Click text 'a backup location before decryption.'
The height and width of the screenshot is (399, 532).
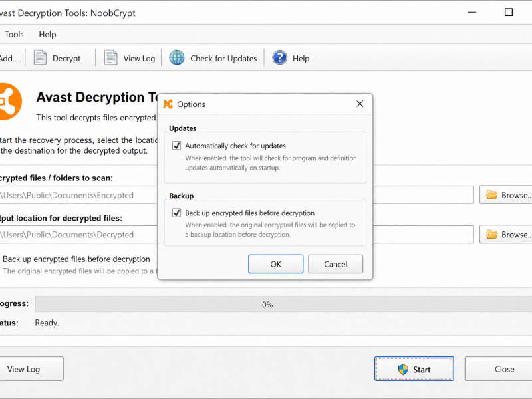[237, 235]
